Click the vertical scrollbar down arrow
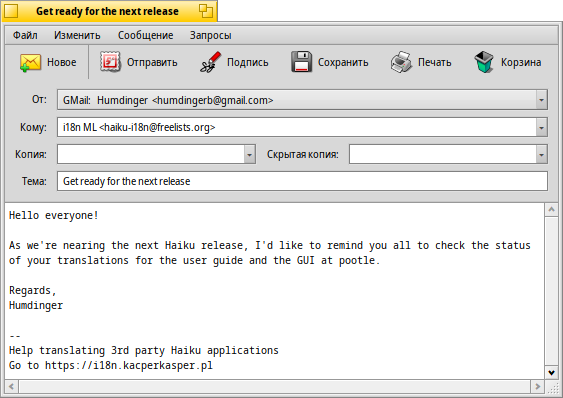The image size is (563, 398). point(552,372)
